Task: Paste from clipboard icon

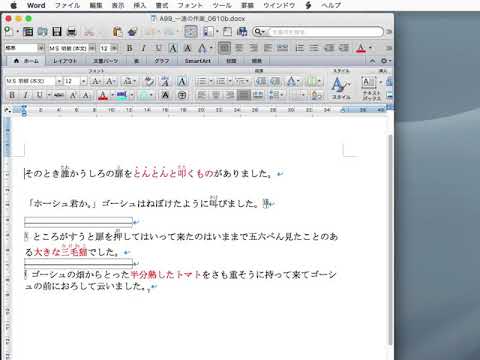Action: (117, 32)
